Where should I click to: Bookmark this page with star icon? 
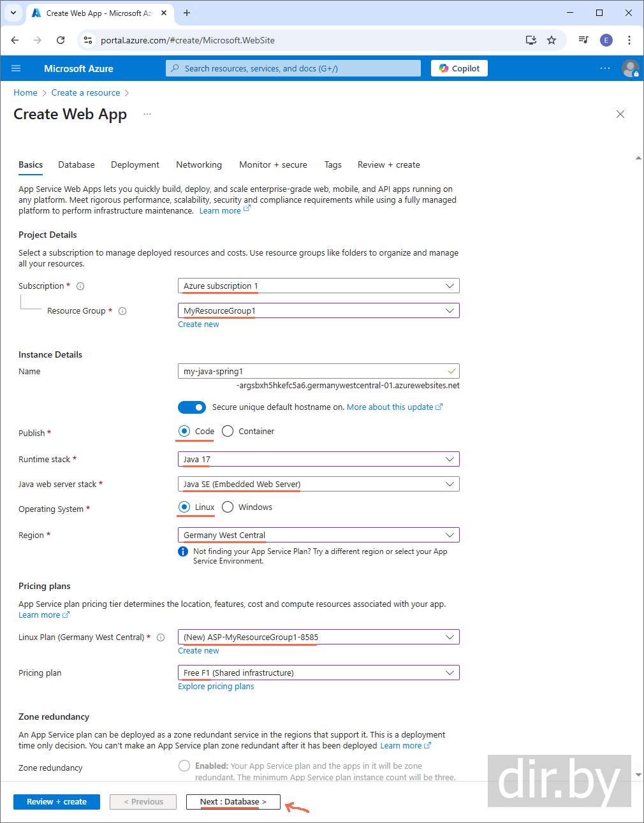552,40
